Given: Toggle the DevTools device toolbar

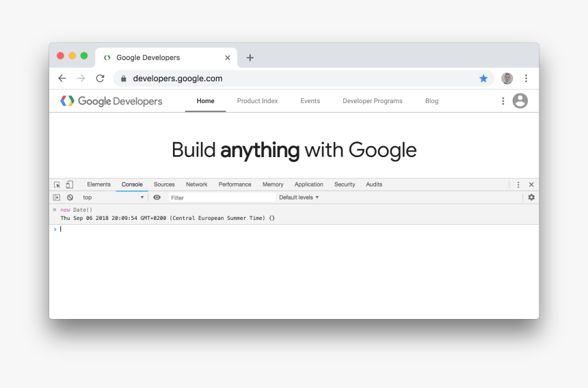Looking at the screenshot, I should 69,184.
